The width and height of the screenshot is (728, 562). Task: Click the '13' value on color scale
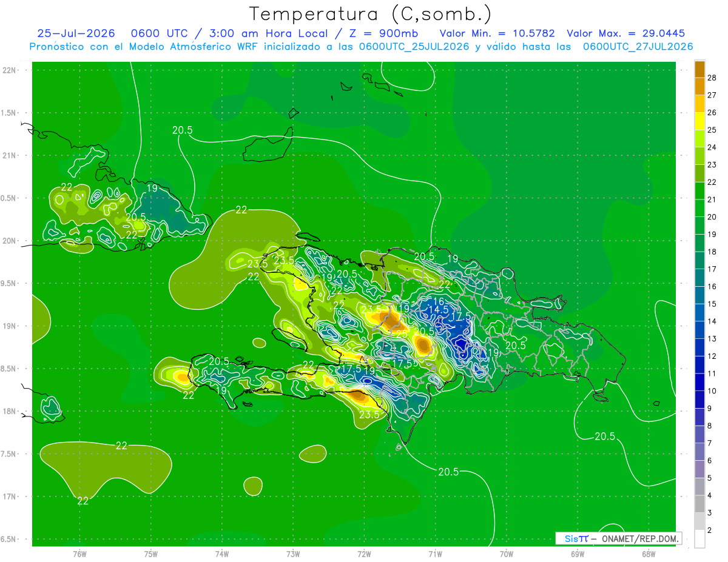coord(712,339)
